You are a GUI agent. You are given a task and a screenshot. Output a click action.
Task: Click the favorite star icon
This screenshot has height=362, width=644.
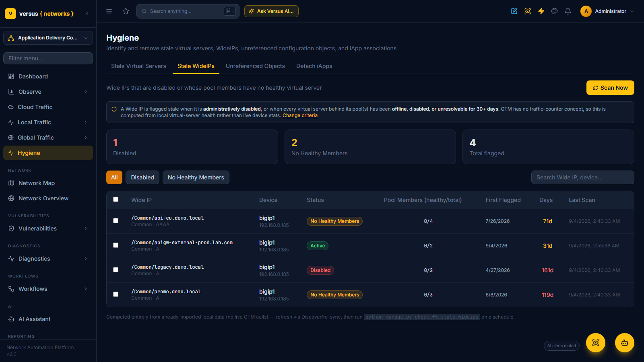tap(126, 11)
